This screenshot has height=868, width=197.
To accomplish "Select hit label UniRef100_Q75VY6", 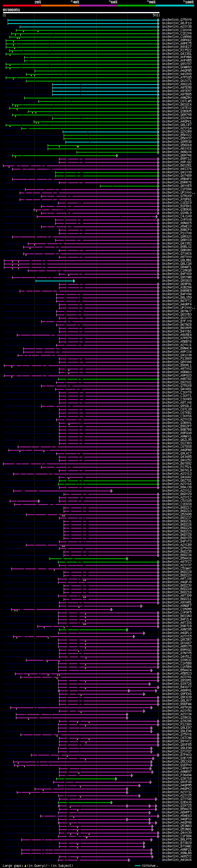I will click(177, 734).
